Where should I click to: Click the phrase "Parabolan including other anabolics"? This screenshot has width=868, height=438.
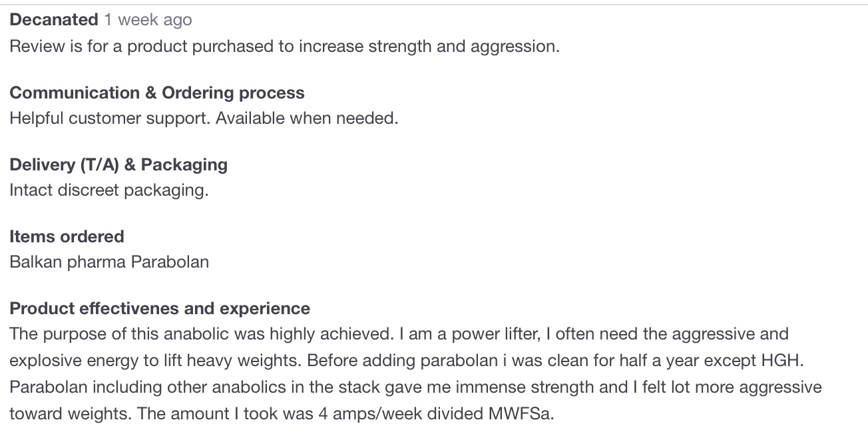148,387
